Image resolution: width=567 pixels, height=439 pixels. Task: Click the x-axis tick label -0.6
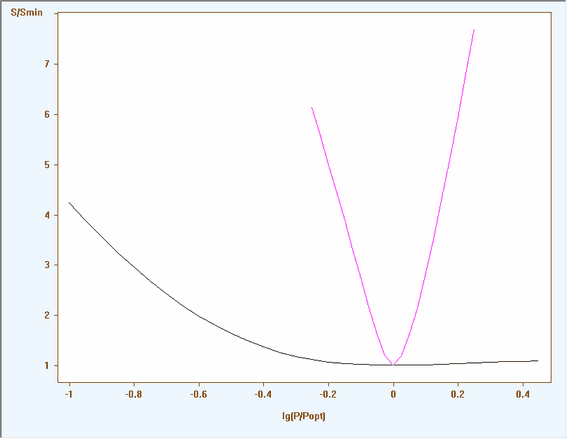[x=199, y=394]
